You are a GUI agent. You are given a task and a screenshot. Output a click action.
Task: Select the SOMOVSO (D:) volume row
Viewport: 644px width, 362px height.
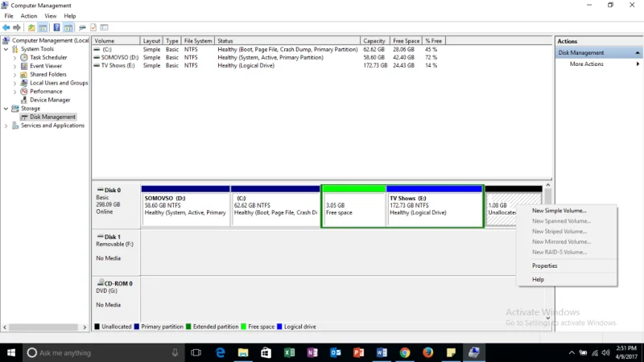(x=267, y=57)
